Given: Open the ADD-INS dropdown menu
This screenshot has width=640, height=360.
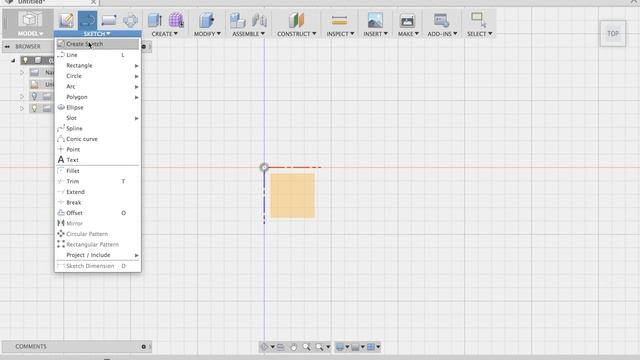Looking at the screenshot, I should click(442, 34).
